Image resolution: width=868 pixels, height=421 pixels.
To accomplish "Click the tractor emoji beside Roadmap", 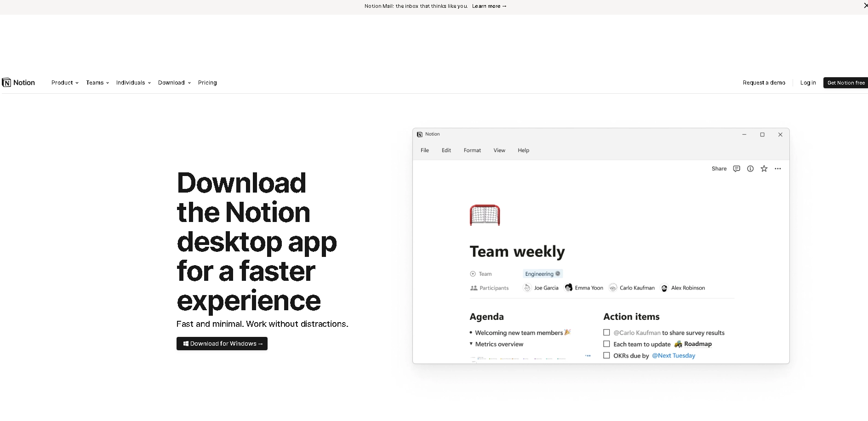I will point(678,344).
